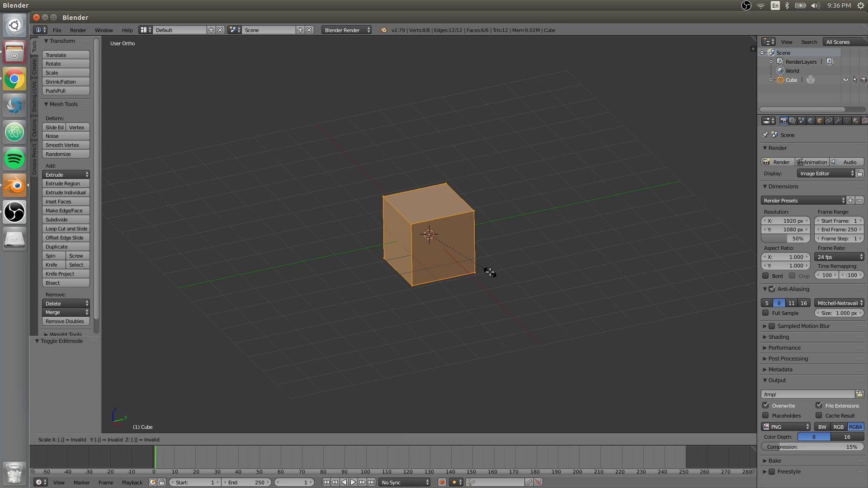This screenshot has width=868, height=488.
Task: Open the File menu
Action: (x=57, y=30)
